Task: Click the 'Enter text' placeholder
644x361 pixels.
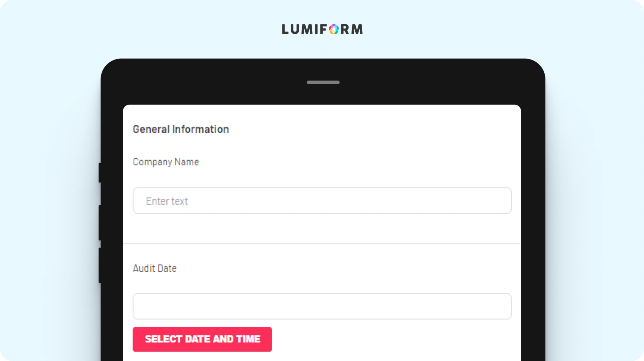Action: pos(167,201)
